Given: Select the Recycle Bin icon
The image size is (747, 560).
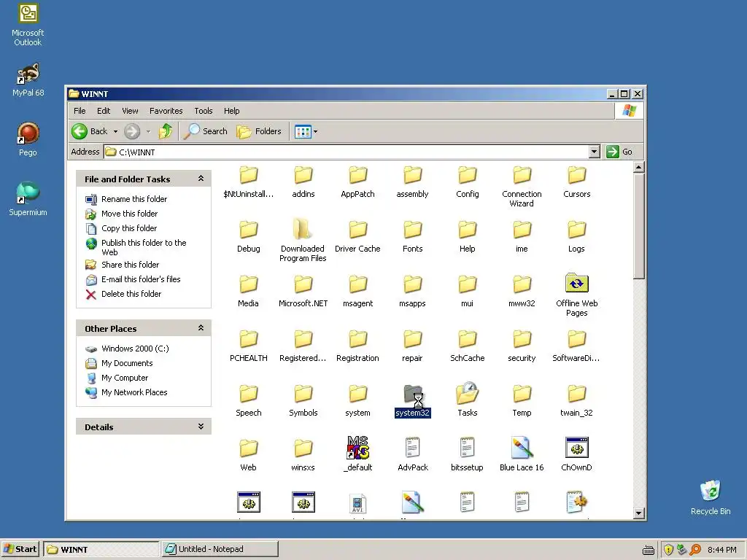Looking at the screenshot, I should (711, 497).
